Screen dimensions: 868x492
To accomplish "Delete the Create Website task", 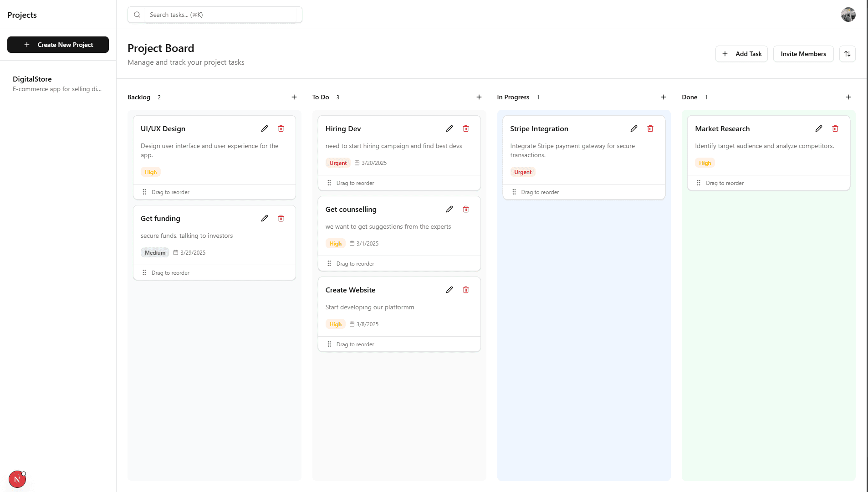I will pyautogui.click(x=466, y=290).
